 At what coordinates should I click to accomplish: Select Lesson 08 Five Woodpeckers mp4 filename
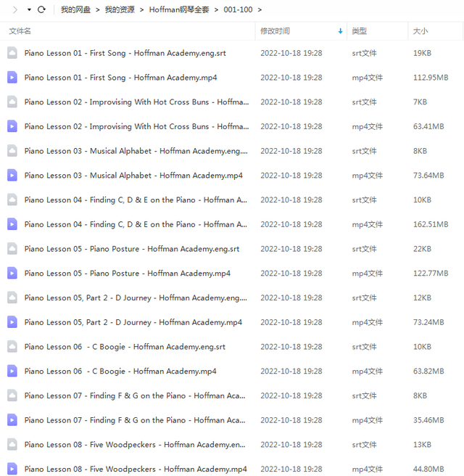136,469
